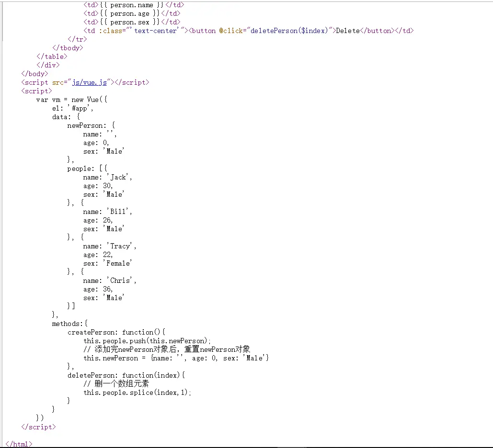Click the 'this.people.push(this.newPerson);' line
The image size is (493, 448).
(x=147, y=341)
